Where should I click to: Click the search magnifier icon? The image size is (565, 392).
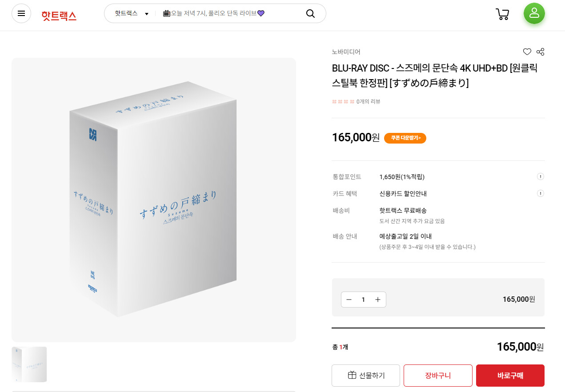pos(310,13)
